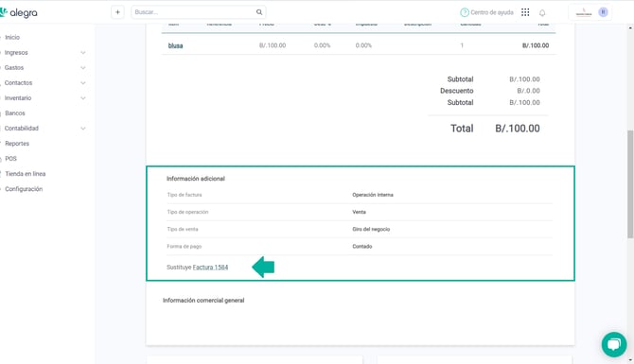Open Inventario sidebar menu

pos(18,97)
